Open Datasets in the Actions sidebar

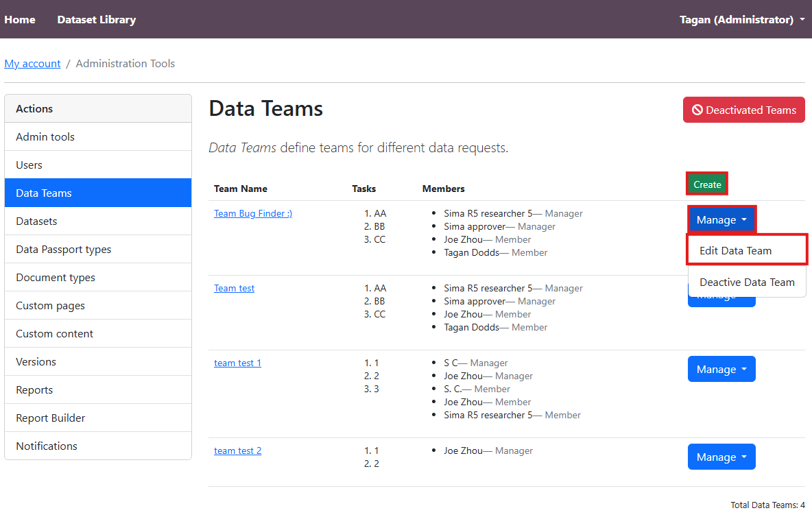[36, 221]
